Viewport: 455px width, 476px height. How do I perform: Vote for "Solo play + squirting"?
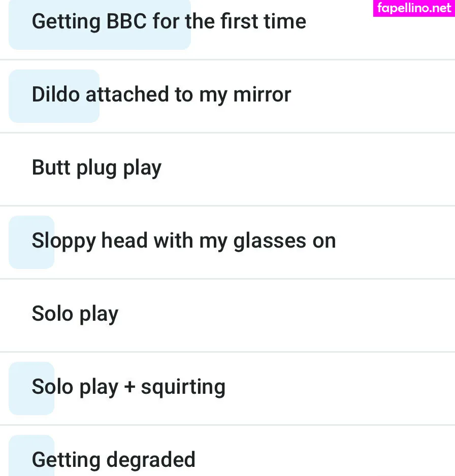(227, 388)
